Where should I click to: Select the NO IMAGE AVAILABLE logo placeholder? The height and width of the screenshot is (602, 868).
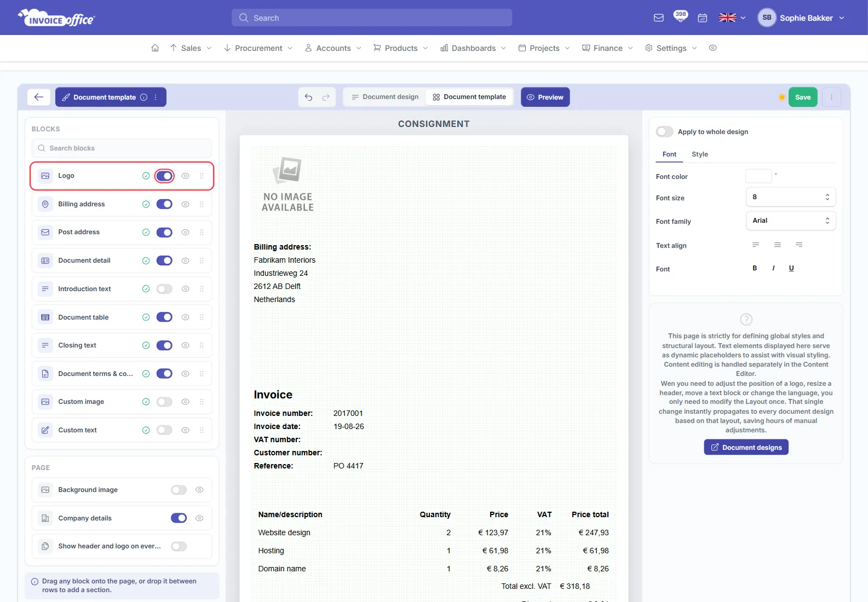click(288, 185)
